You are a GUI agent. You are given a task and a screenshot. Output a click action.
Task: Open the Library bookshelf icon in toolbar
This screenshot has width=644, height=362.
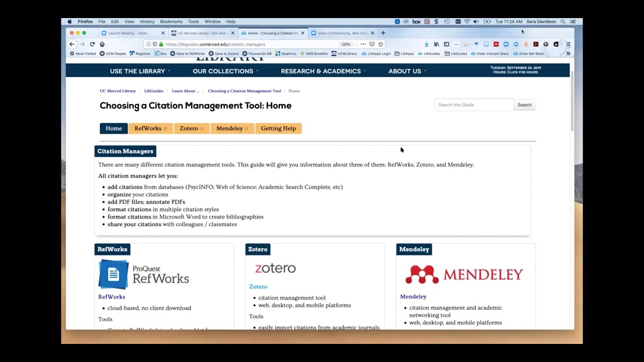point(437,44)
